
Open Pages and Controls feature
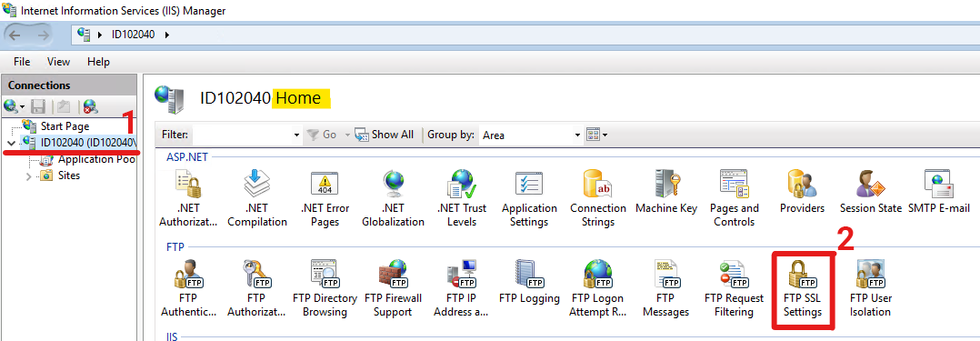735,197
